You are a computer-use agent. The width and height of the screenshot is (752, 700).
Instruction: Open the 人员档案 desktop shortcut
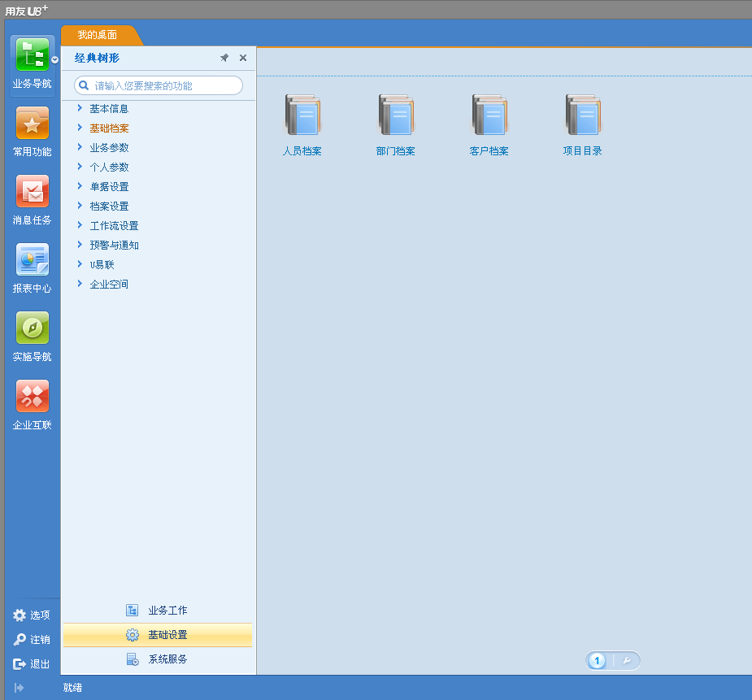[x=302, y=116]
